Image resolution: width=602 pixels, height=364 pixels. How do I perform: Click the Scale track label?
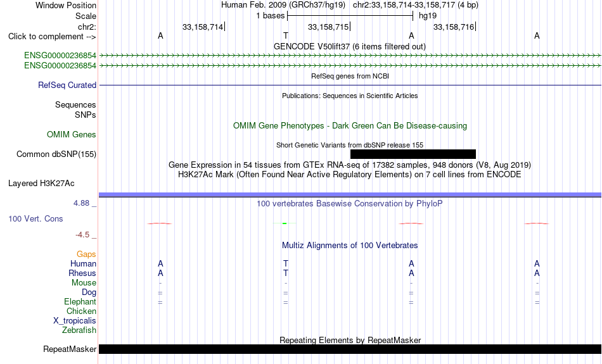click(86, 16)
